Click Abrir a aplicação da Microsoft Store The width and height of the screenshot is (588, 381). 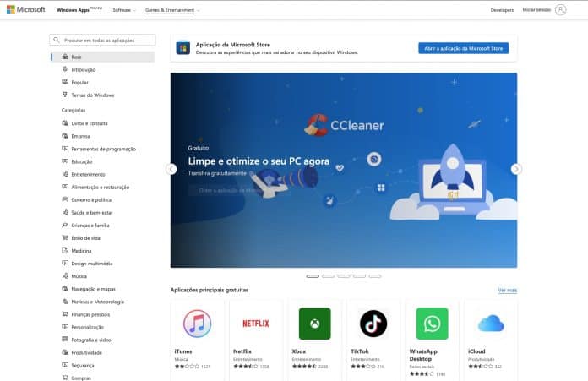[463, 48]
